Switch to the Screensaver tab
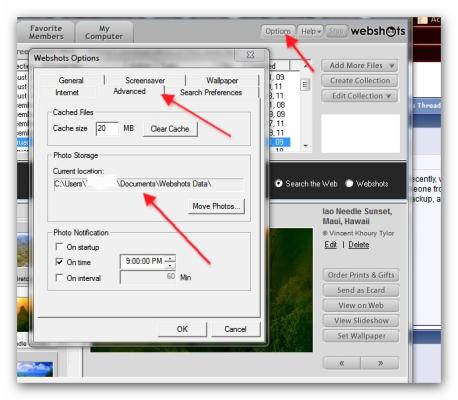This screenshot has width=458, height=400. (x=145, y=80)
